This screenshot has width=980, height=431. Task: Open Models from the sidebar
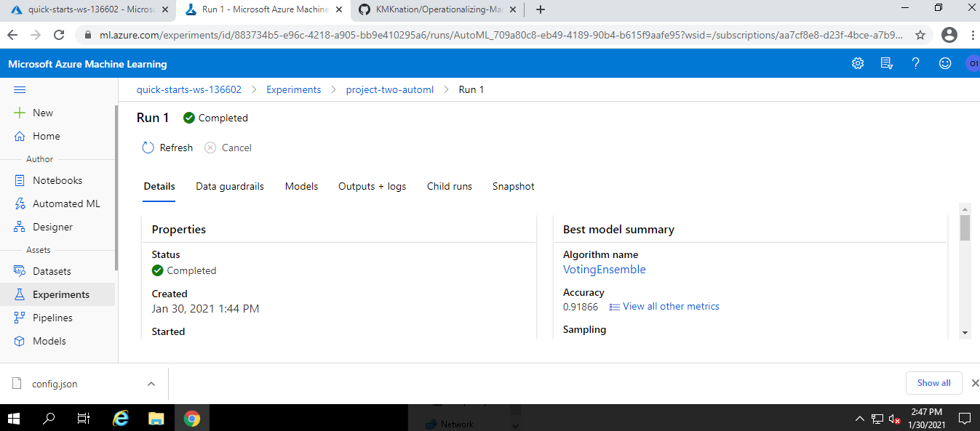pos(49,341)
